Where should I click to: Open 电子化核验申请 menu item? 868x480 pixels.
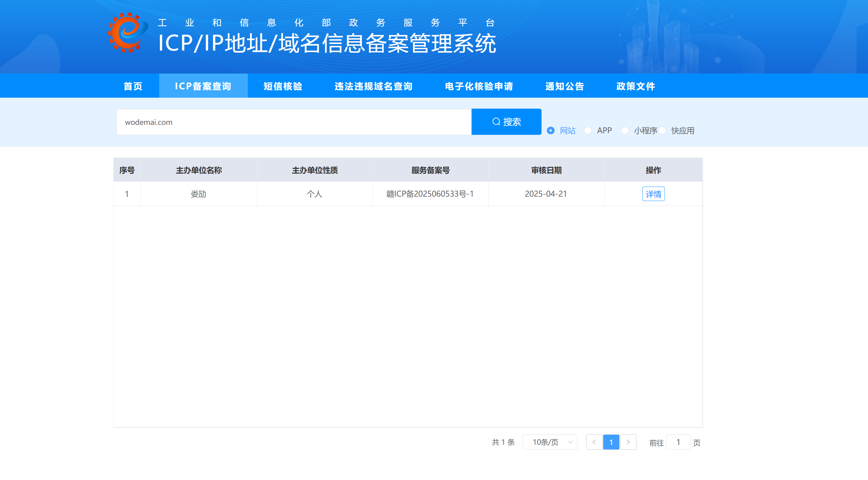[479, 86]
